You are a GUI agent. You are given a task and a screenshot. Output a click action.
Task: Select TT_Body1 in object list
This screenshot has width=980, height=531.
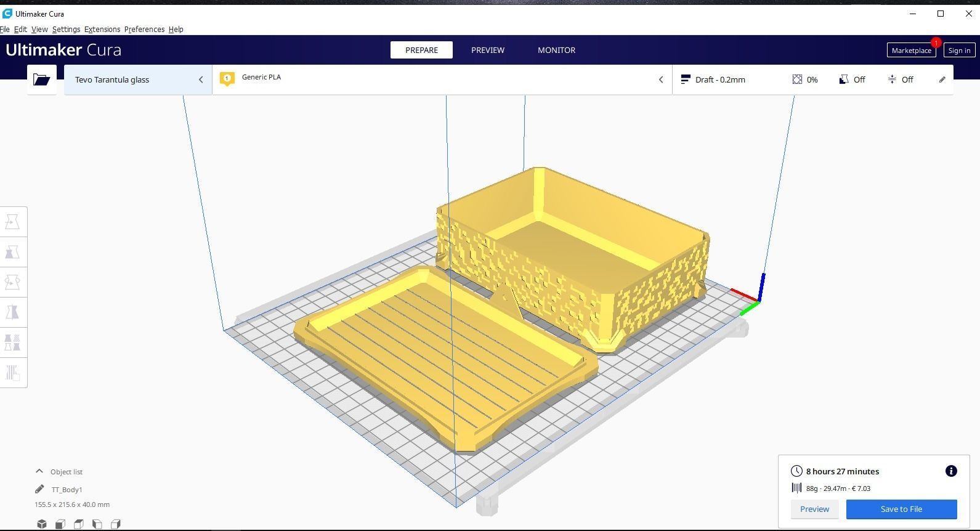tap(67, 490)
